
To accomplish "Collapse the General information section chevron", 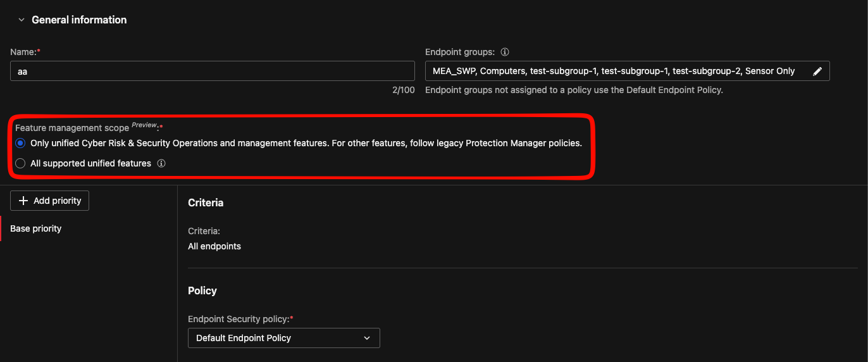I will pyautogui.click(x=21, y=20).
